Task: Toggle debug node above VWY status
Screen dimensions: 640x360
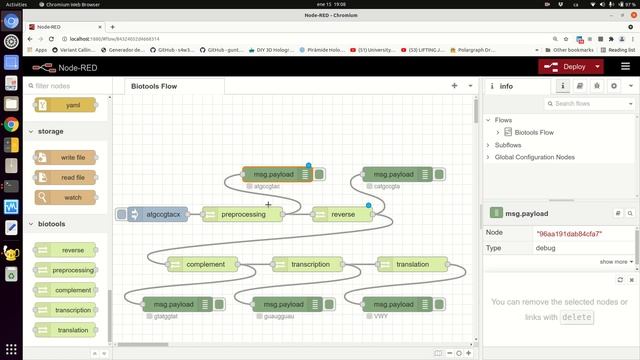Action: click(x=439, y=304)
